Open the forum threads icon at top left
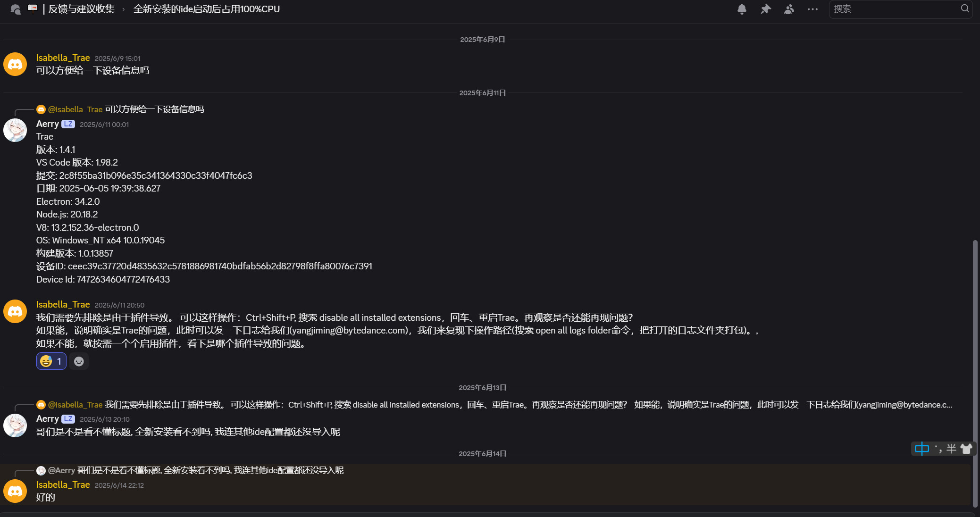Viewport: 980px width, 517px height. tap(16, 9)
